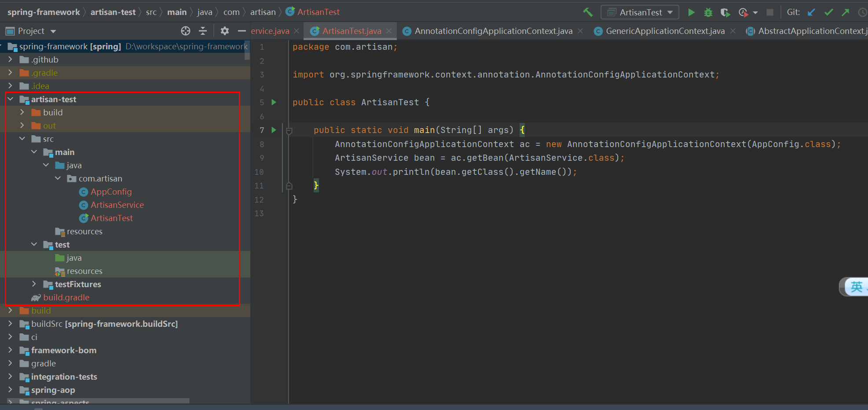
Task: Click spring-framework breadcrumb
Action: tap(44, 12)
